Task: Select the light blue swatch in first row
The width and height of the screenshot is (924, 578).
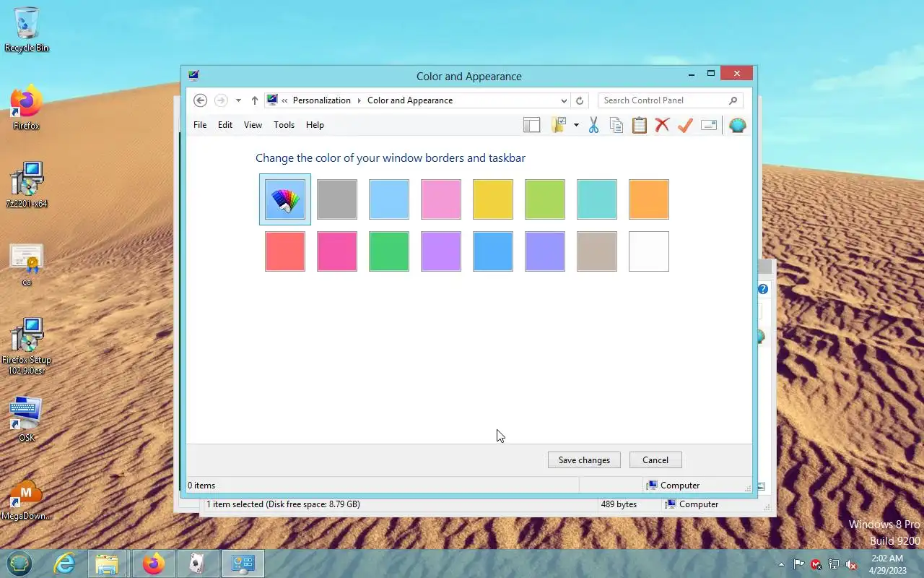Action: pyautogui.click(x=389, y=199)
